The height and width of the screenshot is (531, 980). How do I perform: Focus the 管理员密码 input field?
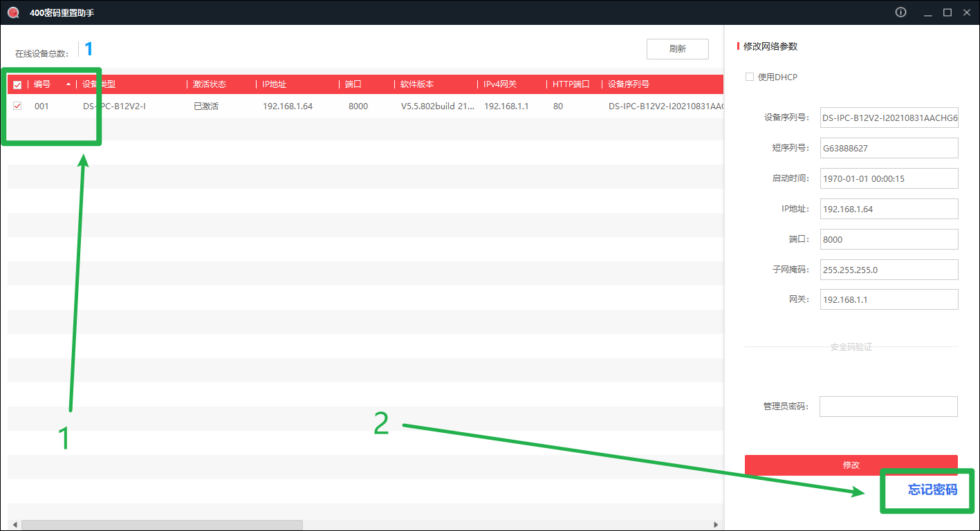[889, 407]
